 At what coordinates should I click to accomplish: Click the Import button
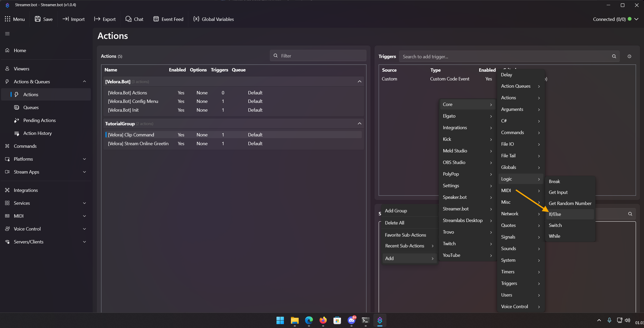coord(74,19)
